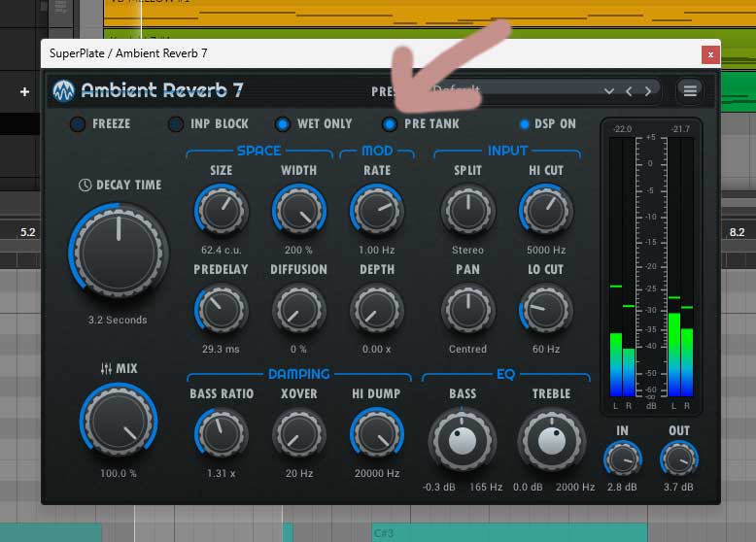Click the Pan knob
Viewport: 756px width, 542px height.
pos(467,310)
